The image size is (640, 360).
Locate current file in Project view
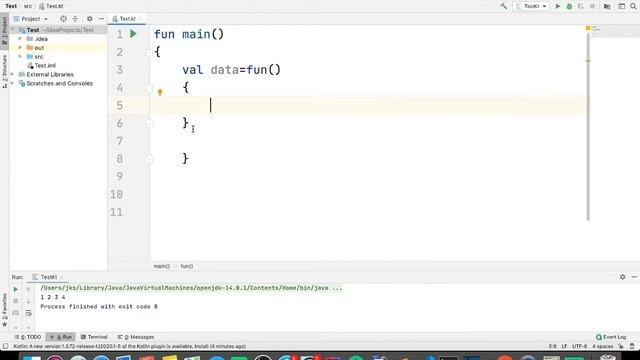pyautogui.click(x=63, y=19)
